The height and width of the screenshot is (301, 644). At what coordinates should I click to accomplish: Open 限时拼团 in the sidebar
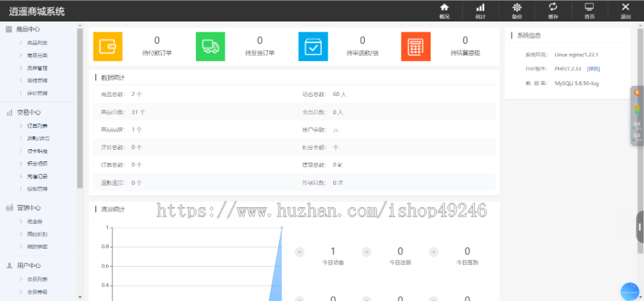[x=37, y=247]
